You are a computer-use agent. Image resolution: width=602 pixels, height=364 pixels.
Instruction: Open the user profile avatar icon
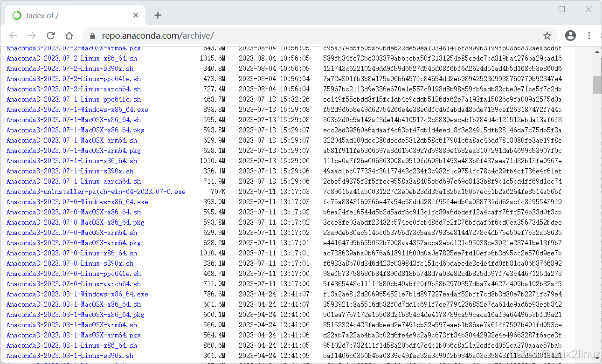570,36
